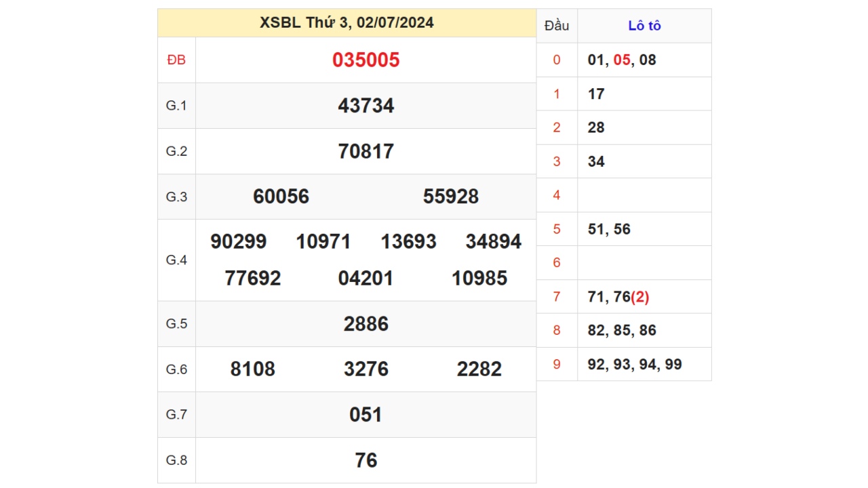The image size is (868, 488).
Task: Click head digit 6 in Đầu column
Action: pyautogui.click(x=557, y=263)
